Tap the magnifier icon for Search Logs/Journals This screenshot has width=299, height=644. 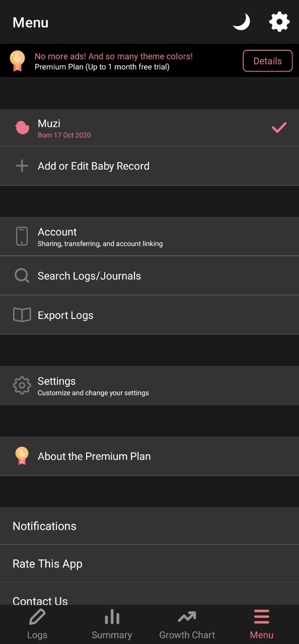(22, 276)
